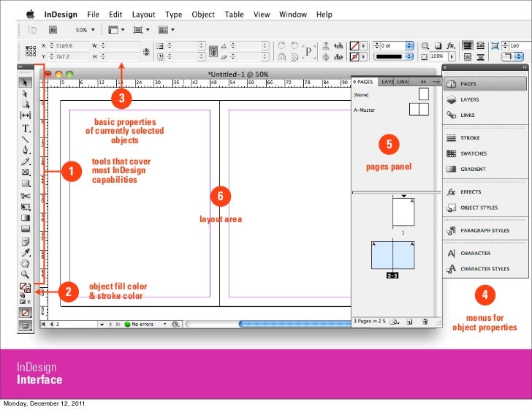Click the Bridge (Br) icon
Image resolution: width=532 pixels, height=410 pixels.
(53, 30)
